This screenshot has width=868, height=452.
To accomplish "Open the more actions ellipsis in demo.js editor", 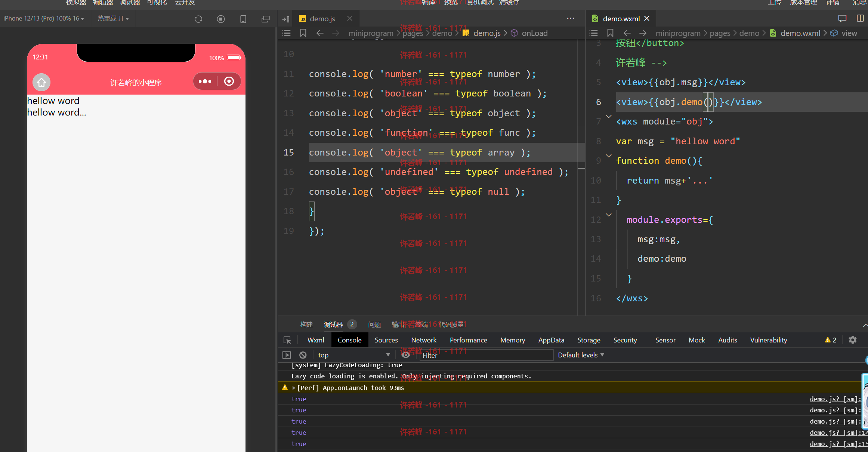I will [570, 18].
